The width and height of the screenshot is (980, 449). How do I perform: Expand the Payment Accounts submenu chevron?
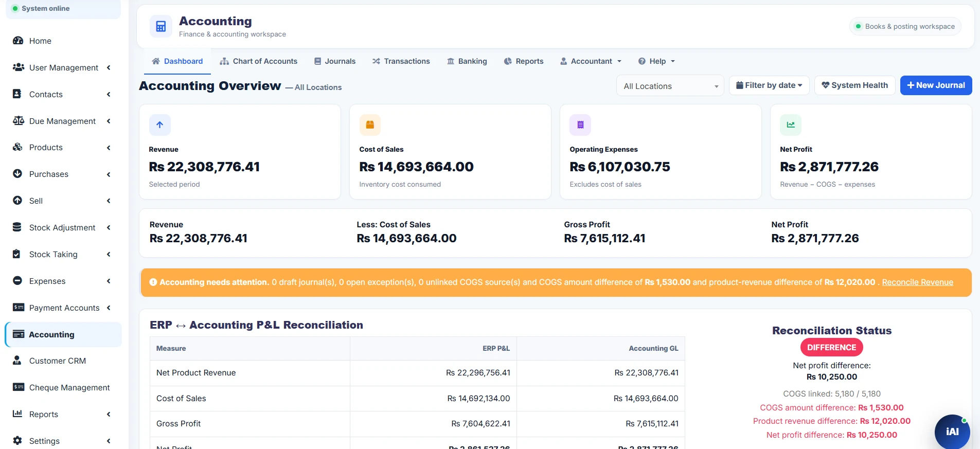(x=109, y=308)
